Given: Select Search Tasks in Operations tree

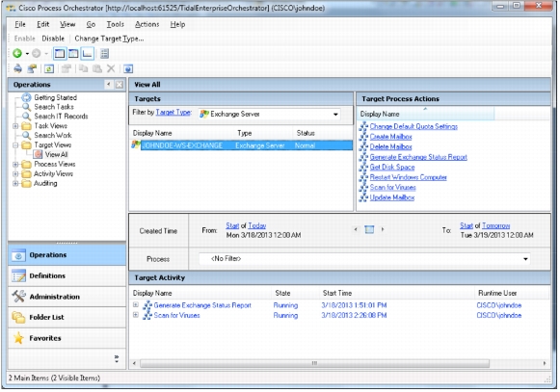Looking at the screenshot, I should tap(54, 107).
